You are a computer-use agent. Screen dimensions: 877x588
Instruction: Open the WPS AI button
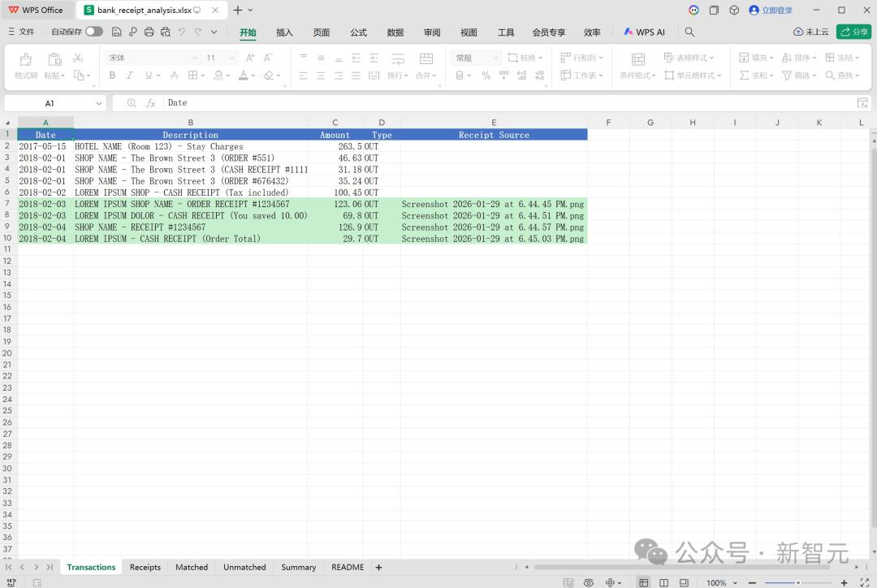click(x=644, y=32)
